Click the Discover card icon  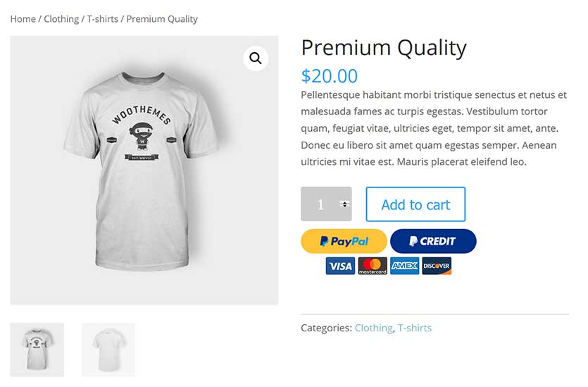click(x=437, y=266)
